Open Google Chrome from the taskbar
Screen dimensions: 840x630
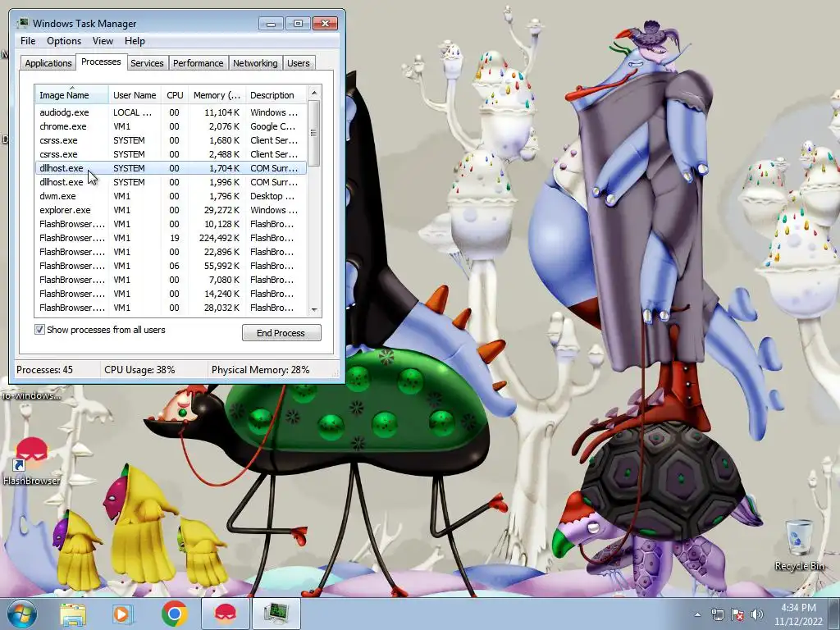(x=174, y=614)
